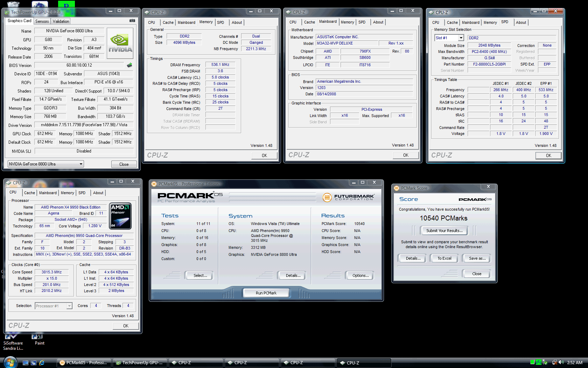The image size is (588, 368).
Task: Open the SPD tab in the motherboard CPU-Z window
Action: 362,22
